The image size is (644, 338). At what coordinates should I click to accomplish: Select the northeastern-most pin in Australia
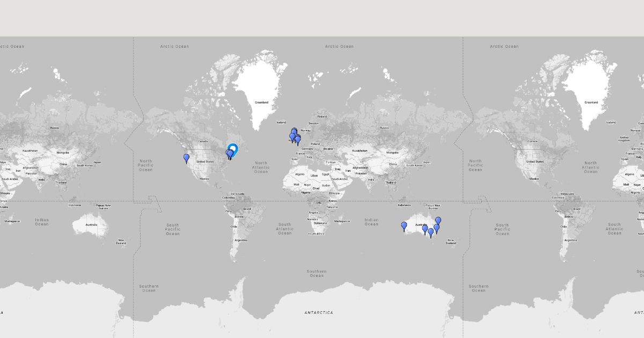click(438, 221)
